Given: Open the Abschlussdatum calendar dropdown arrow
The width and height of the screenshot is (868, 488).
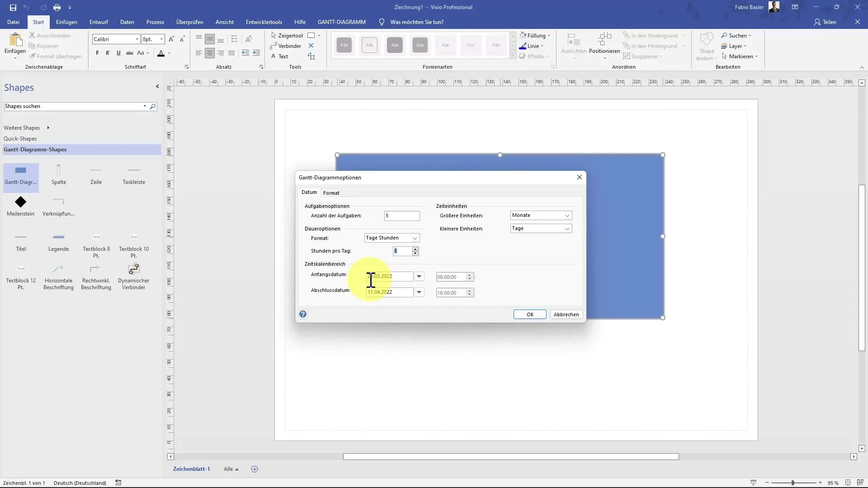Looking at the screenshot, I should coord(420,292).
